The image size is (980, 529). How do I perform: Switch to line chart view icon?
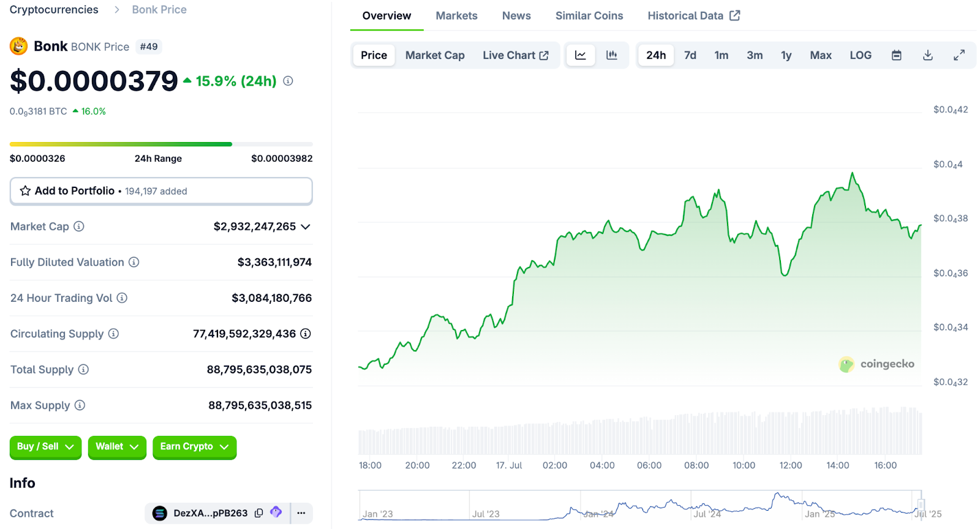click(580, 55)
